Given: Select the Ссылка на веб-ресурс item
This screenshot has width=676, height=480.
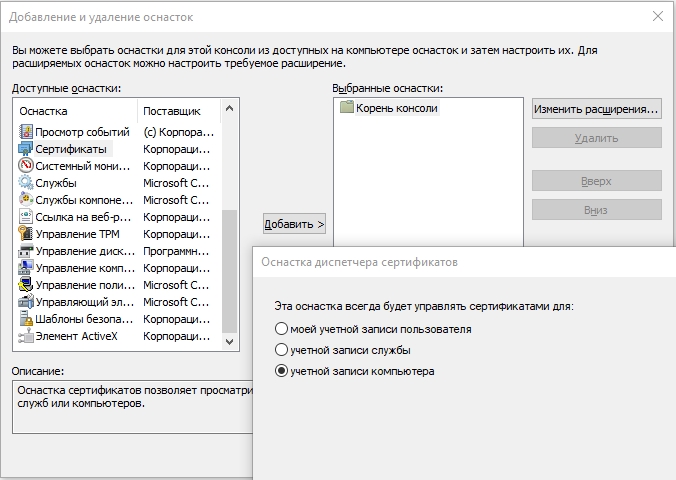Looking at the screenshot, I should (83, 217).
